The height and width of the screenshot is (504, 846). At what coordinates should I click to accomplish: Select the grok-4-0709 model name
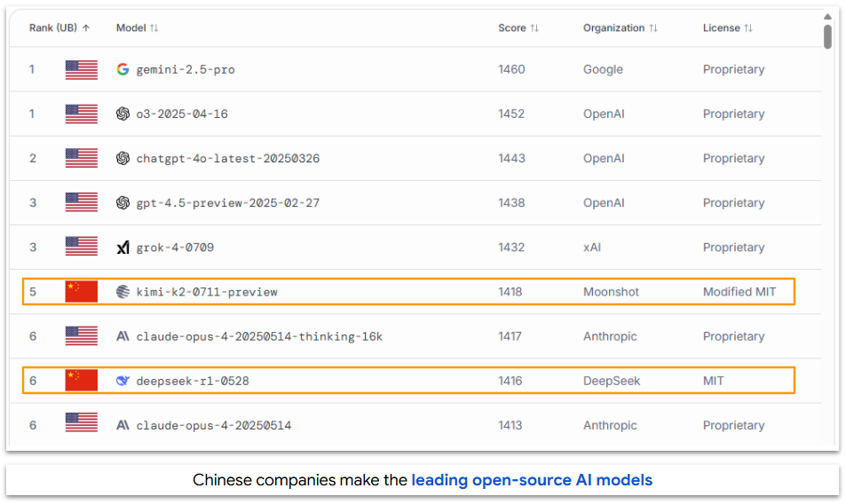pyautogui.click(x=175, y=248)
